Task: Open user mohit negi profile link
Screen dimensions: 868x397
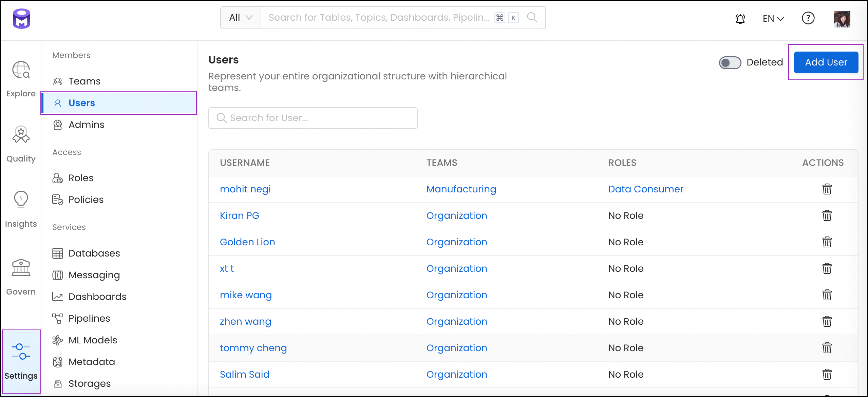Action: click(x=245, y=189)
